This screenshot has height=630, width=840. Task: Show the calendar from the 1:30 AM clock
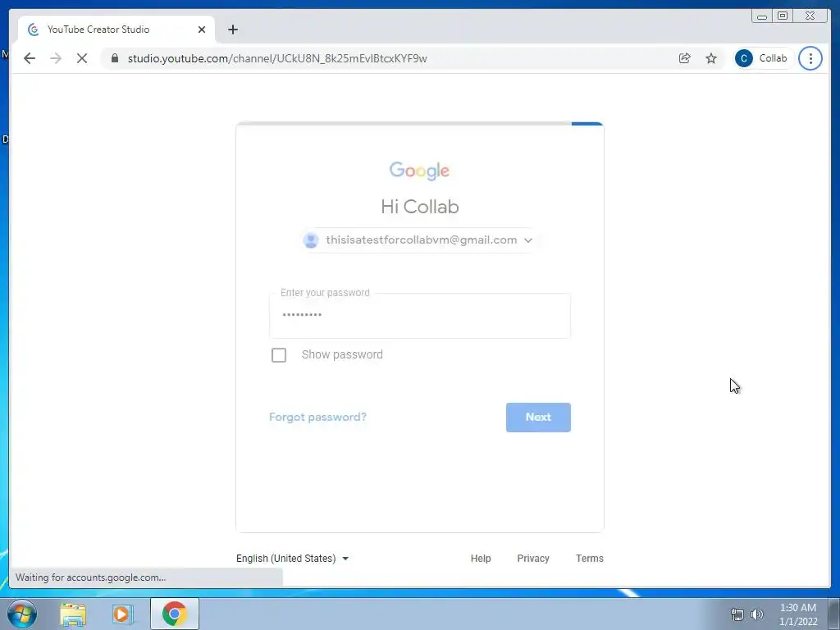[x=797, y=614]
